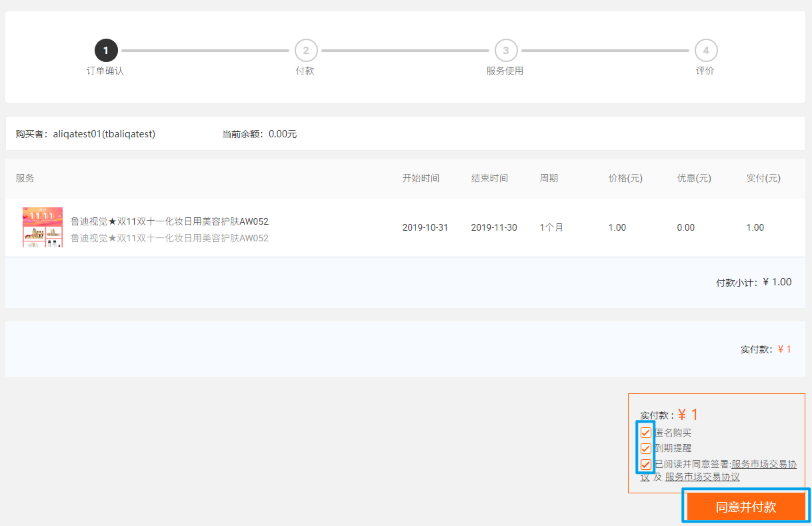Select step 2 付款 circle

(x=306, y=50)
